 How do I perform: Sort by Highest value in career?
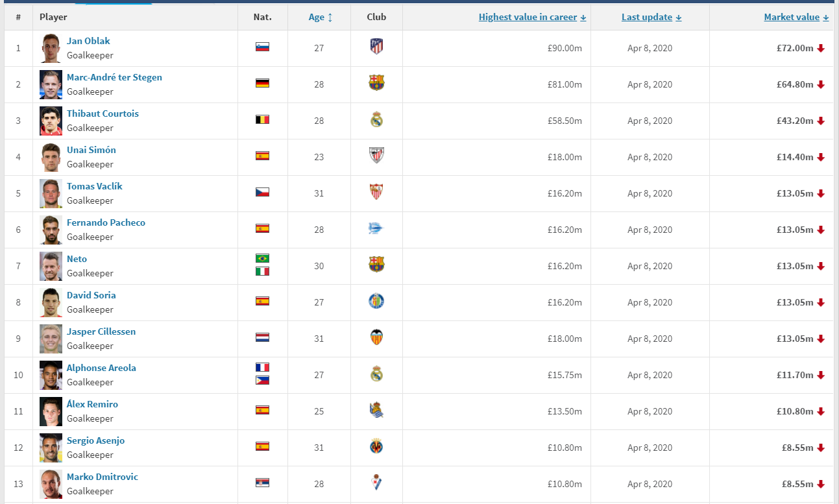pos(532,18)
